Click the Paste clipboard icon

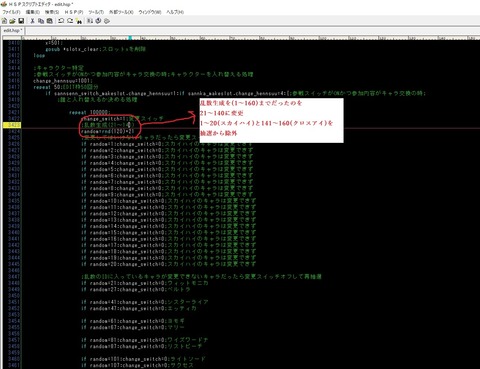49,21
